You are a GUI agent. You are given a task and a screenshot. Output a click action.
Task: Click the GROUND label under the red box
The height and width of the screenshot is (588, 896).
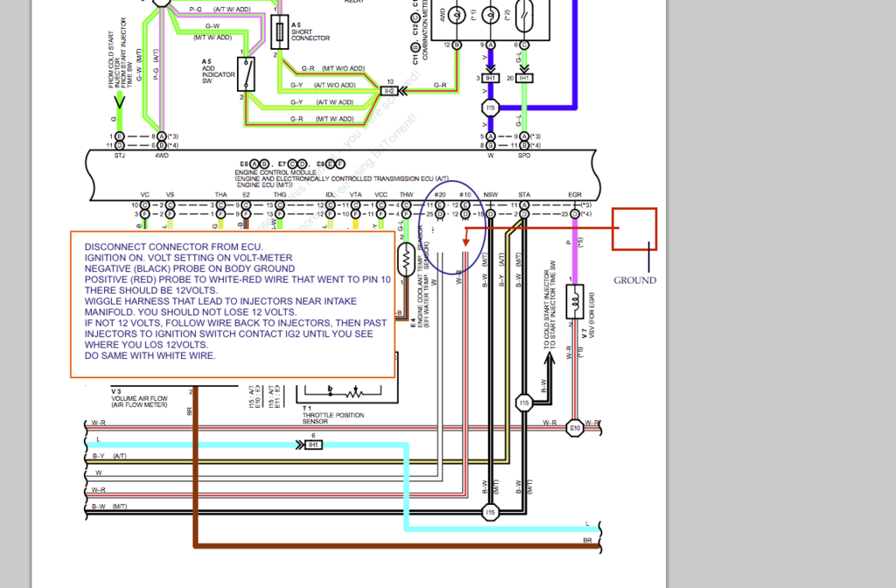[635, 280]
